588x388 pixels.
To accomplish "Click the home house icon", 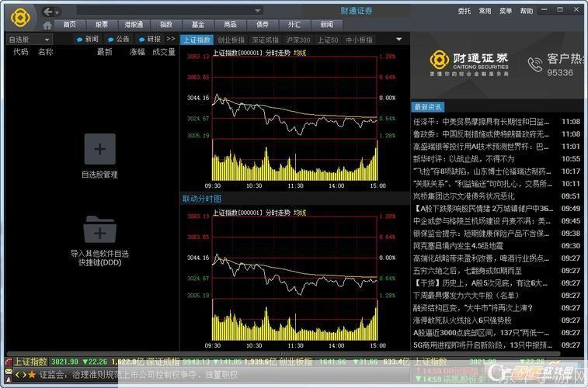I will pyautogui.click(x=47, y=25).
